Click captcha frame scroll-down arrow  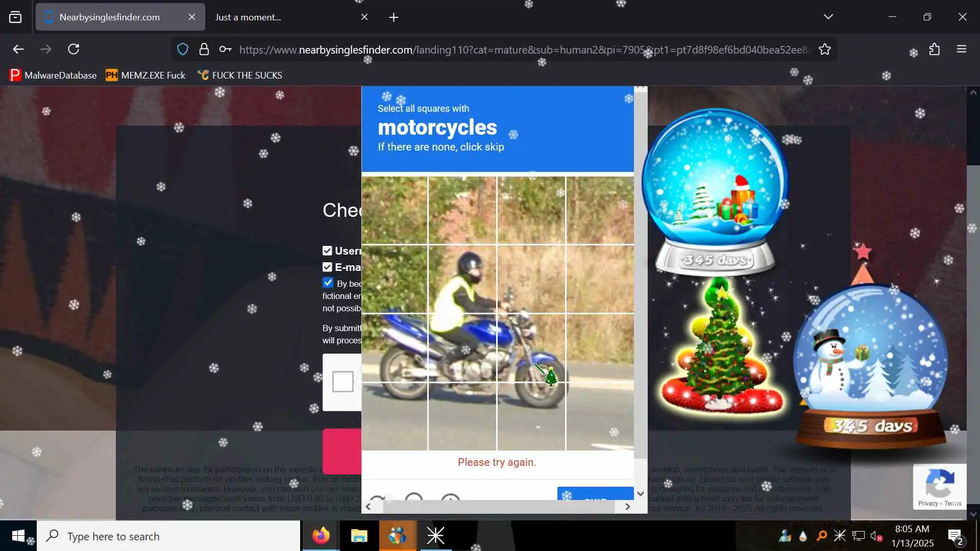click(x=641, y=493)
